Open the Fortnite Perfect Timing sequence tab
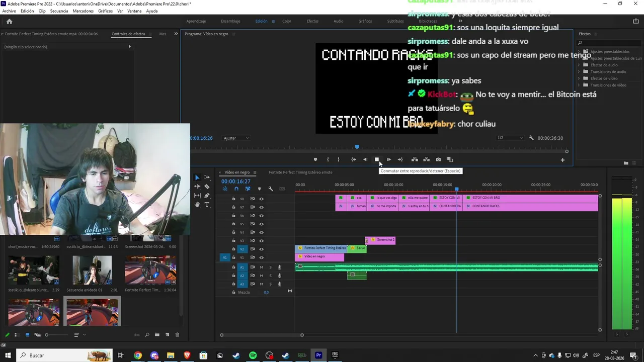The width and height of the screenshot is (644, 362). tap(300, 172)
